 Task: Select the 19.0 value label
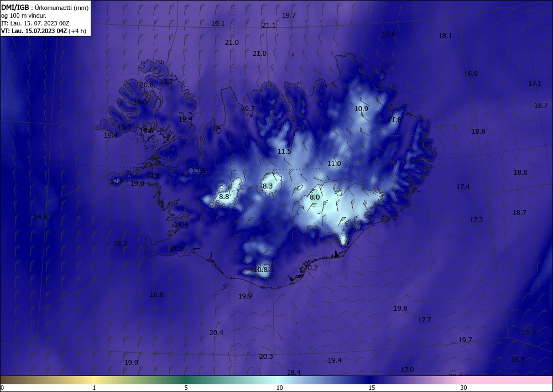137,184
